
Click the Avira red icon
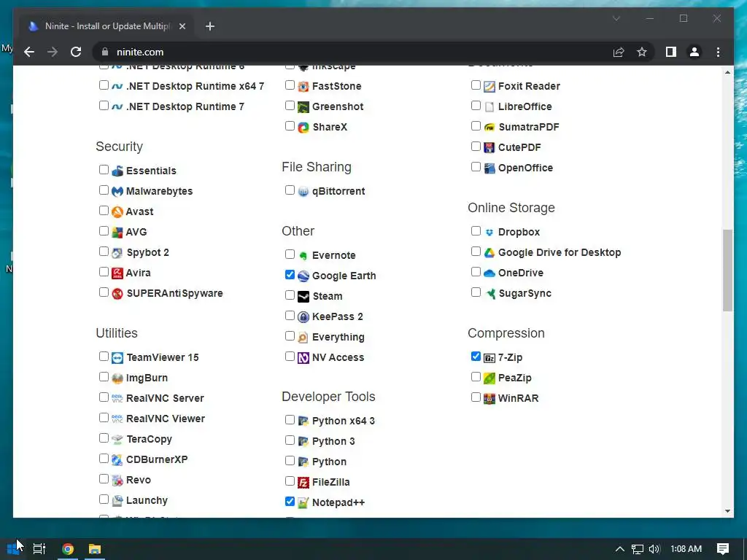click(117, 273)
